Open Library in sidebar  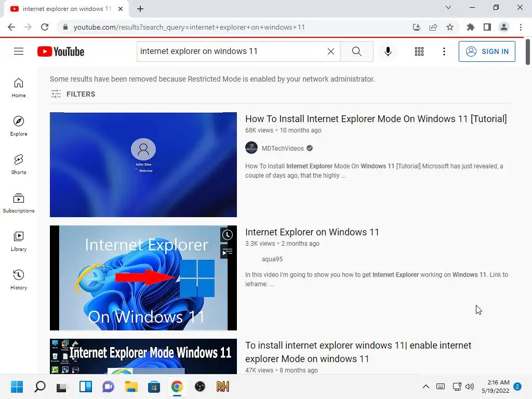[19, 241]
